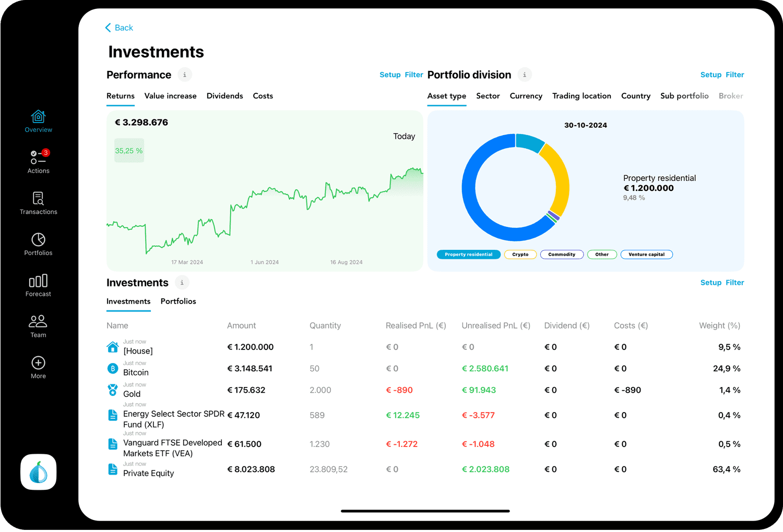Open the Overview house icon in sidebar
Screen dimensions: 783x532
tap(38, 116)
